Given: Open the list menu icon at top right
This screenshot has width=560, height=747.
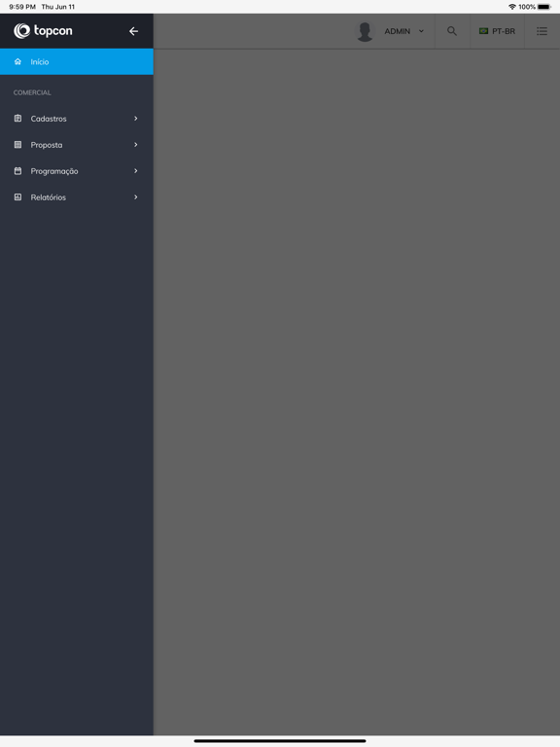Looking at the screenshot, I should (542, 31).
